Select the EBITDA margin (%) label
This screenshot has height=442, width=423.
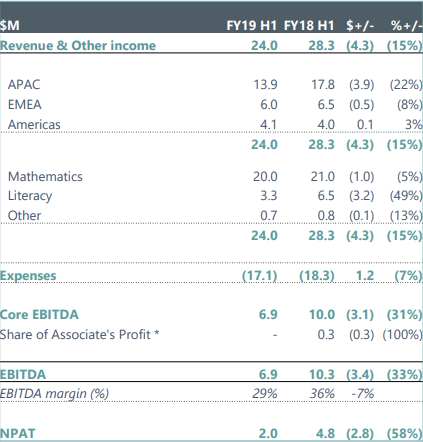click(54, 394)
